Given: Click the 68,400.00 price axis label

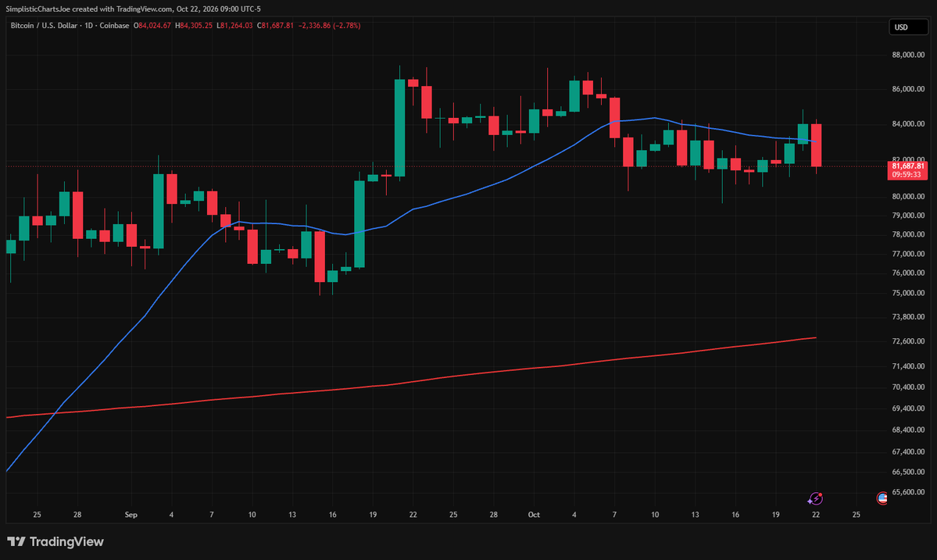Looking at the screenshot, I should [x=908, y=430].
